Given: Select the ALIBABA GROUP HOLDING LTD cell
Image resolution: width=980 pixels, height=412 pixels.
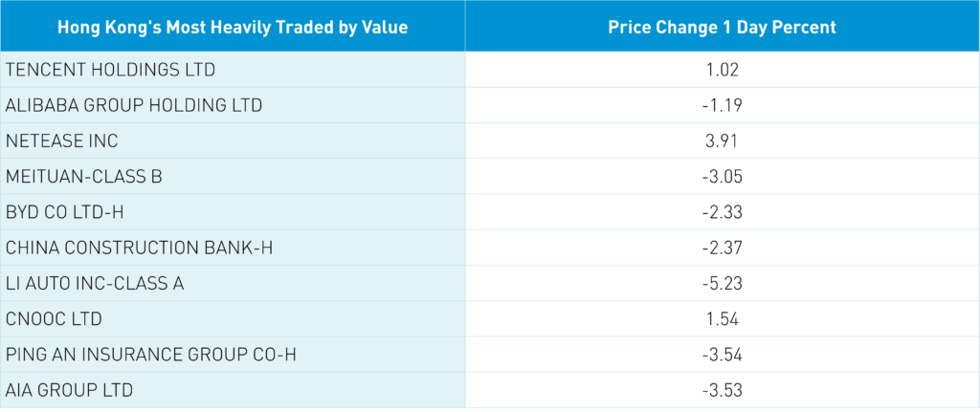Looking at the screenshot, I should [x=134, y=105].
